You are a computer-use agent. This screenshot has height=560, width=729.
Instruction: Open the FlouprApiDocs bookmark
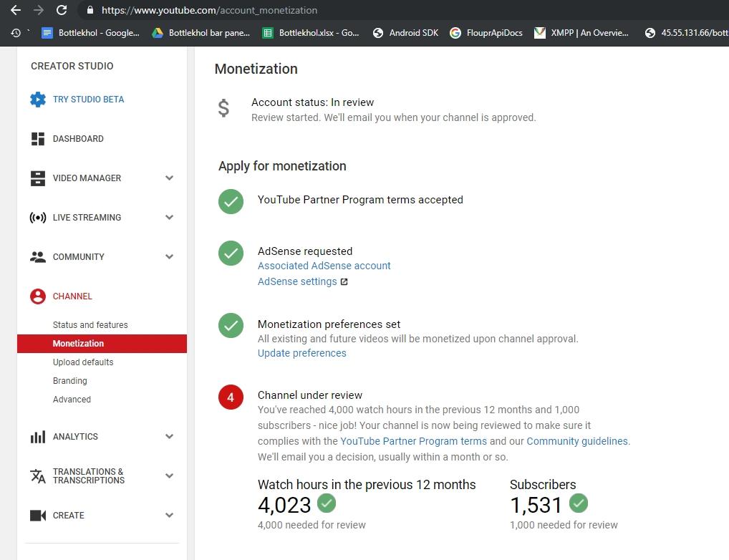(x=487, y=33)
